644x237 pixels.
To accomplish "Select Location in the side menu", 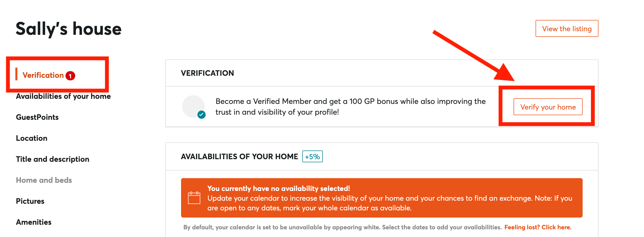I will point(32,138).
